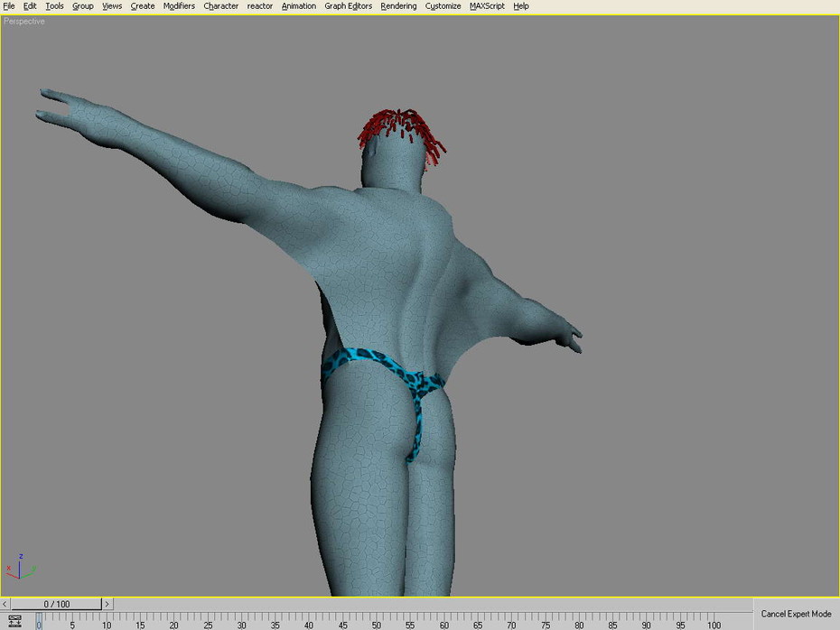Open the reactor menu
The width and height of the screenshot is (840, 630).
click(x=260, y=6)
